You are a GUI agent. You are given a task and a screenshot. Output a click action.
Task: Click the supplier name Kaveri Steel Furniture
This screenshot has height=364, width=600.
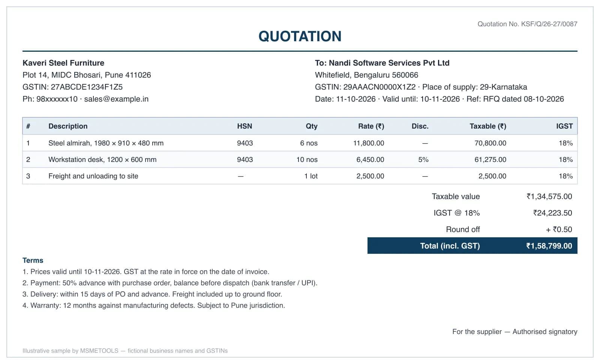63,63
